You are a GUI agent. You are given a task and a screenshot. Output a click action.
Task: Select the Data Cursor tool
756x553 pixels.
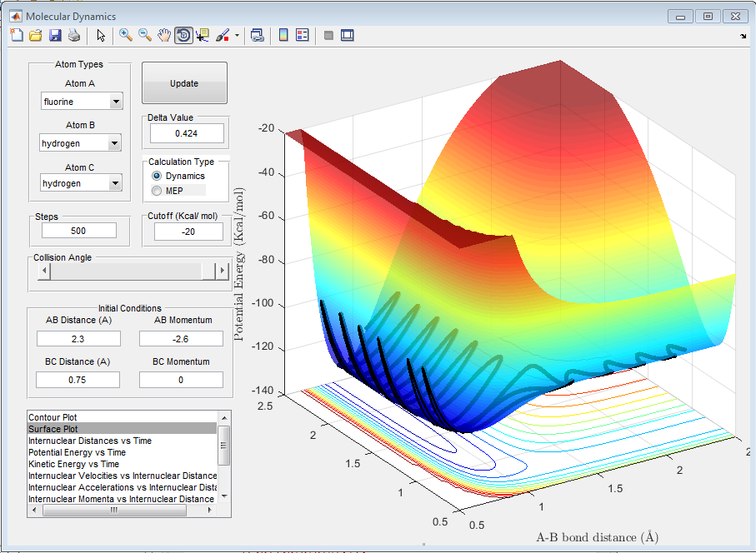[x=203, y=35]
